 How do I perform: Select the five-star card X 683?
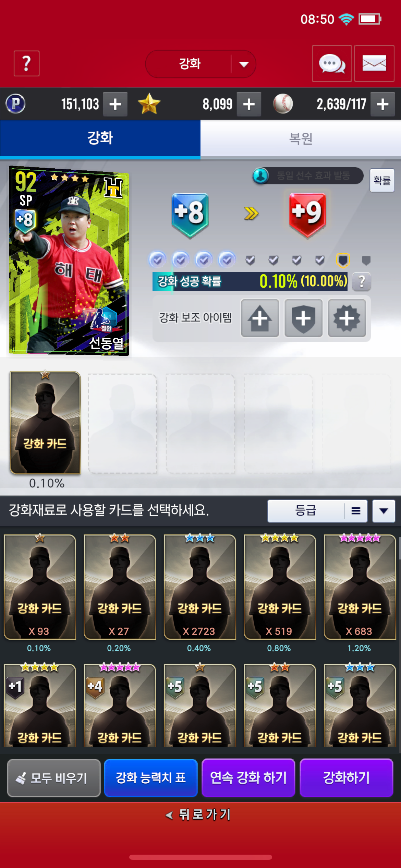(x=360, y=587)
